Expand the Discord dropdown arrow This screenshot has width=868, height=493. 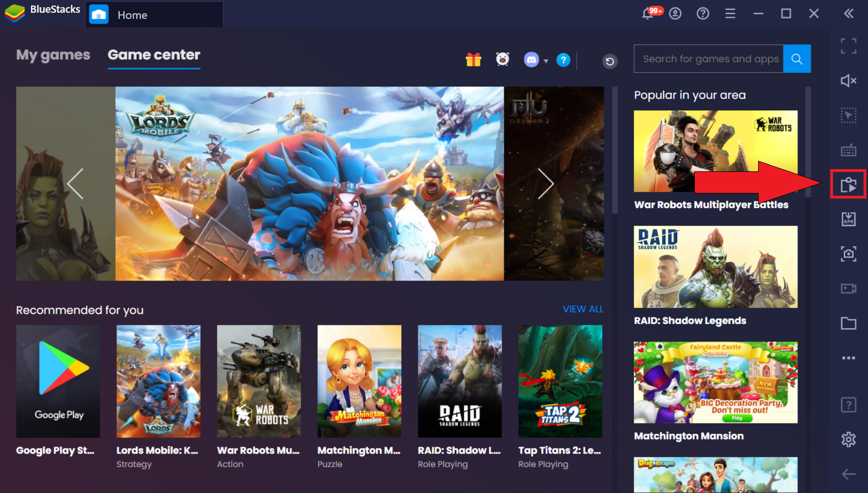click(546, 61)
